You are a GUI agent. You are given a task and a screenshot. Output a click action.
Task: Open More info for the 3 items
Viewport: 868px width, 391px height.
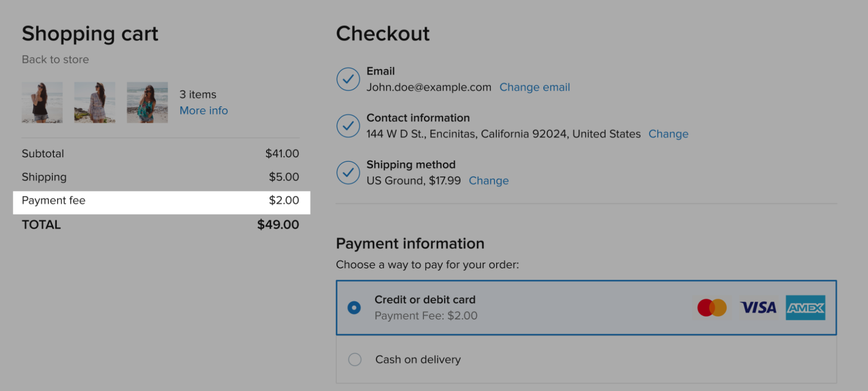point(204,110)
